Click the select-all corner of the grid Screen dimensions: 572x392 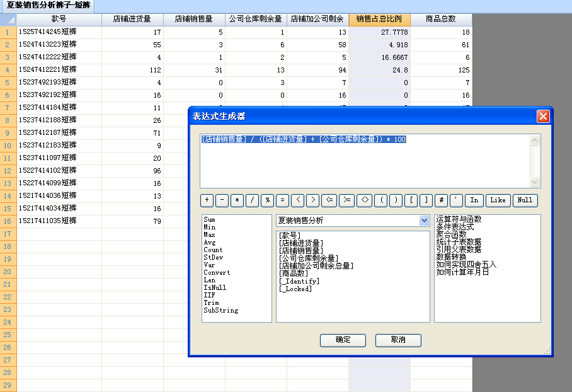click(x=8, y=20)
